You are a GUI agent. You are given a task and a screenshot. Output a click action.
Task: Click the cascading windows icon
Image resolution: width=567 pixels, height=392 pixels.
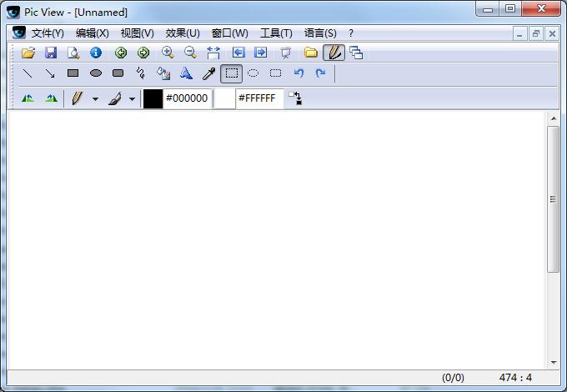[356, 53]
